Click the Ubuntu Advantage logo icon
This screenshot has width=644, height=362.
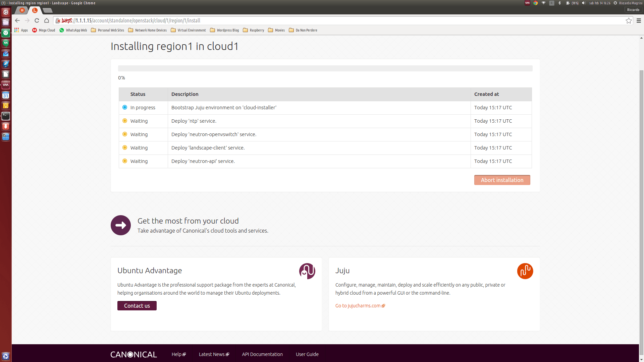[307, 271]
